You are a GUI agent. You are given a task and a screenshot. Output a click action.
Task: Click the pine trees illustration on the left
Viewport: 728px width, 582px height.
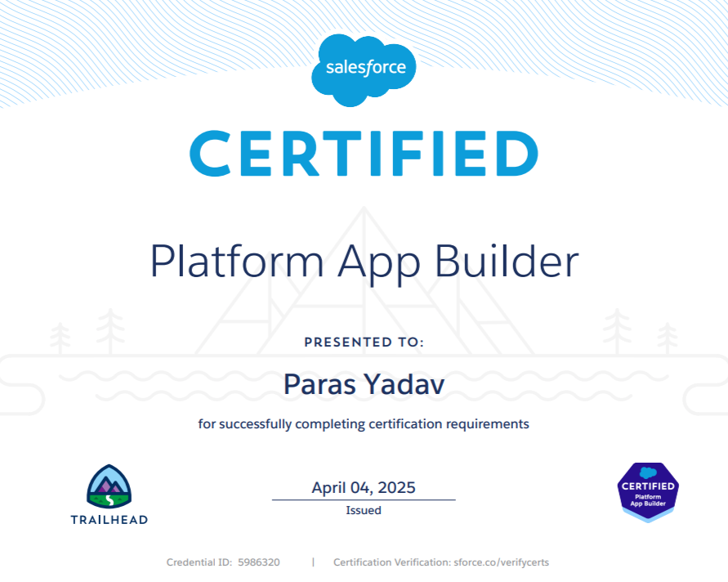point(90,332)
